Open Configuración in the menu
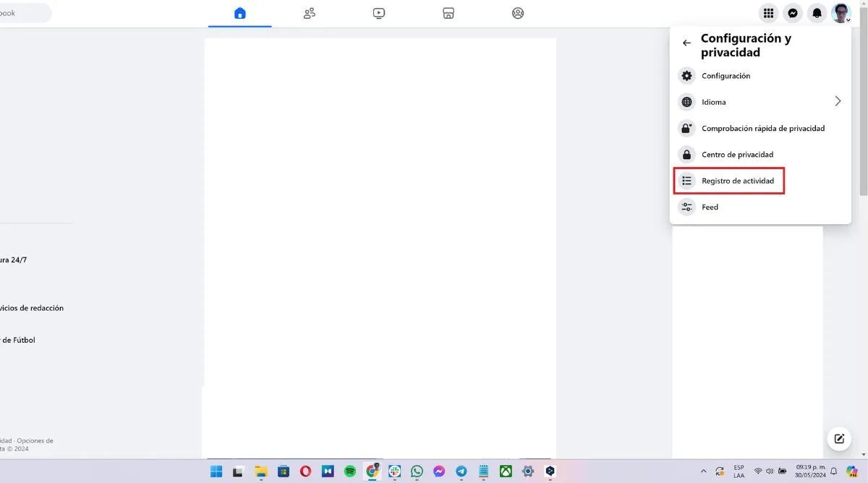The image size is (868, 483). [x=726, y=76]
